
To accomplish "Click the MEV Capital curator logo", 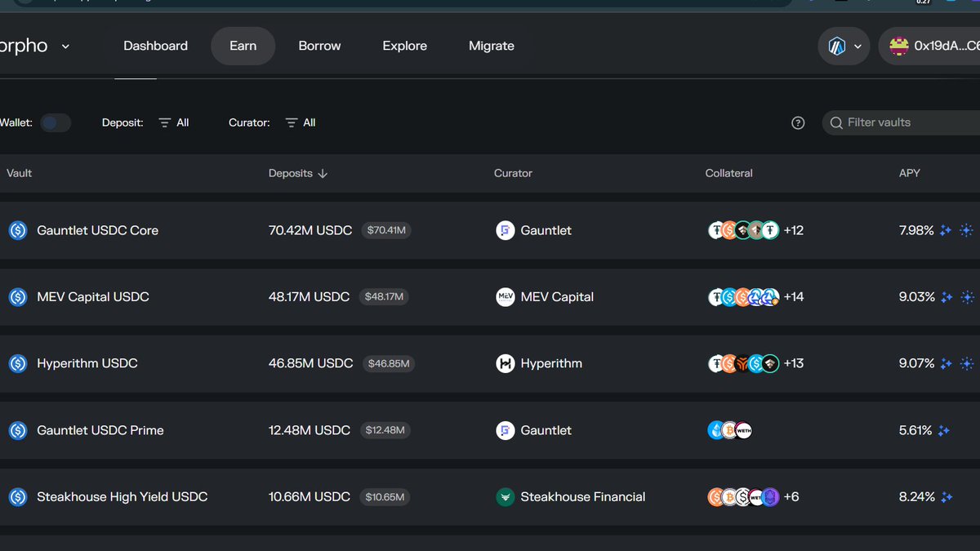I will coord(506,297).
